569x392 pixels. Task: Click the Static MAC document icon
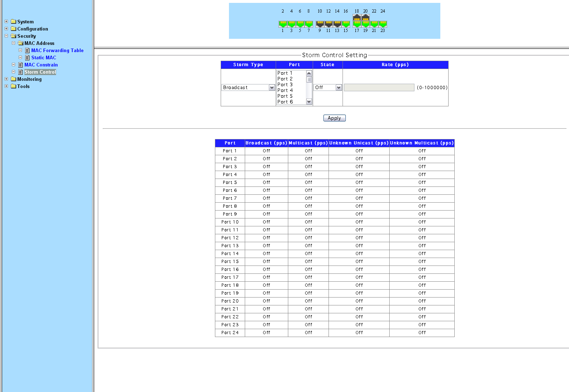tap(27, 57)
